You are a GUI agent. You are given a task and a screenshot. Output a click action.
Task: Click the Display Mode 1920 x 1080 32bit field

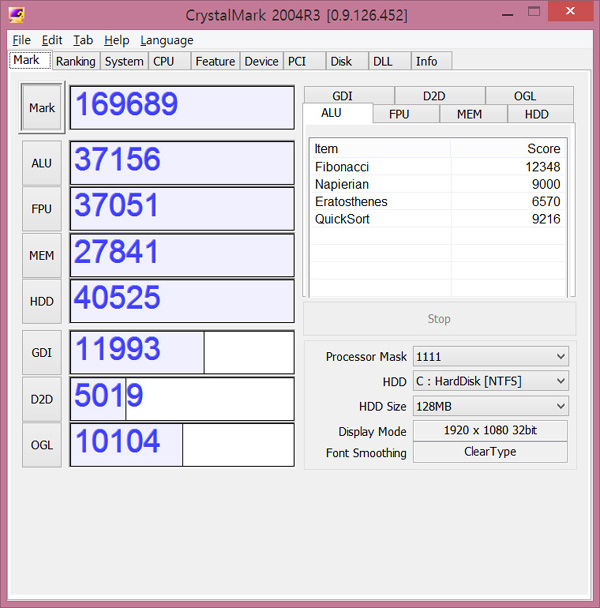tap(490, 430)
